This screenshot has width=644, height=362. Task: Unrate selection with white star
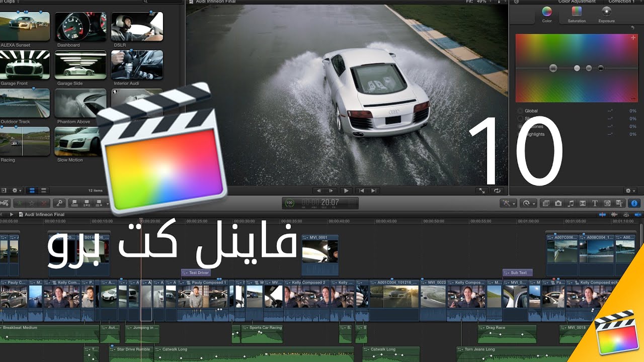33,203
